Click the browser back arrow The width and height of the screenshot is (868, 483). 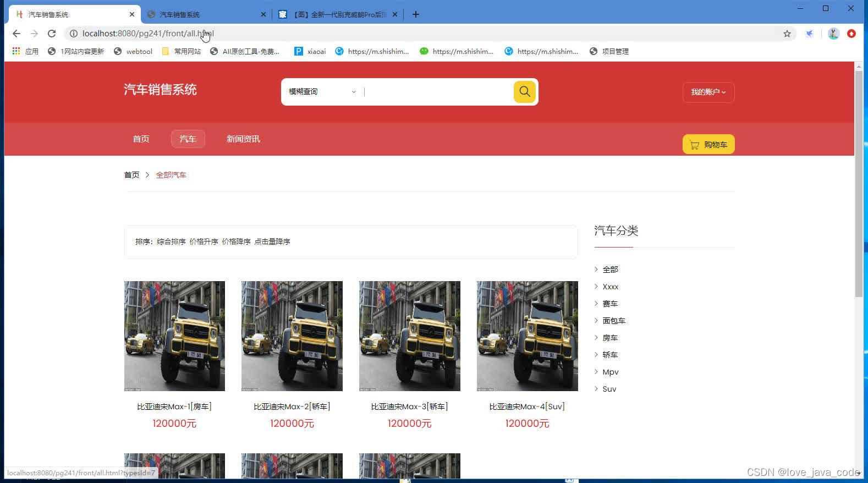(x=17, y=34)
